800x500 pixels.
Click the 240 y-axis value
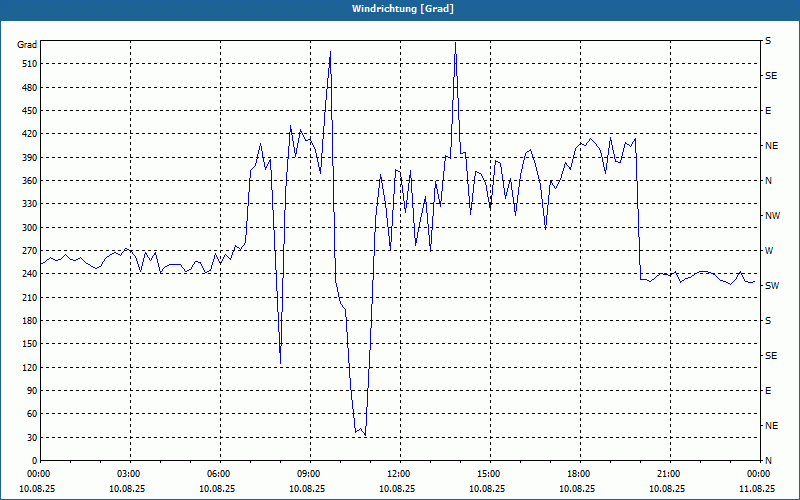(x=31, y=274)
